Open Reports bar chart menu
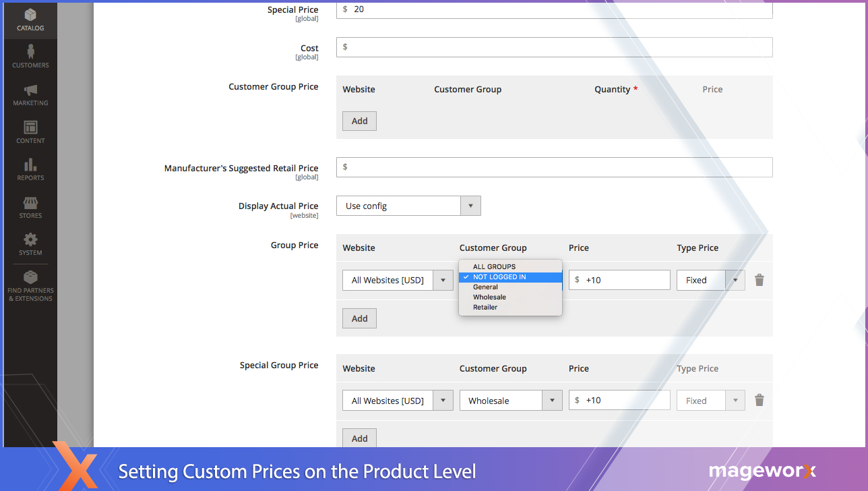868x491 pixels. point(30,170)
